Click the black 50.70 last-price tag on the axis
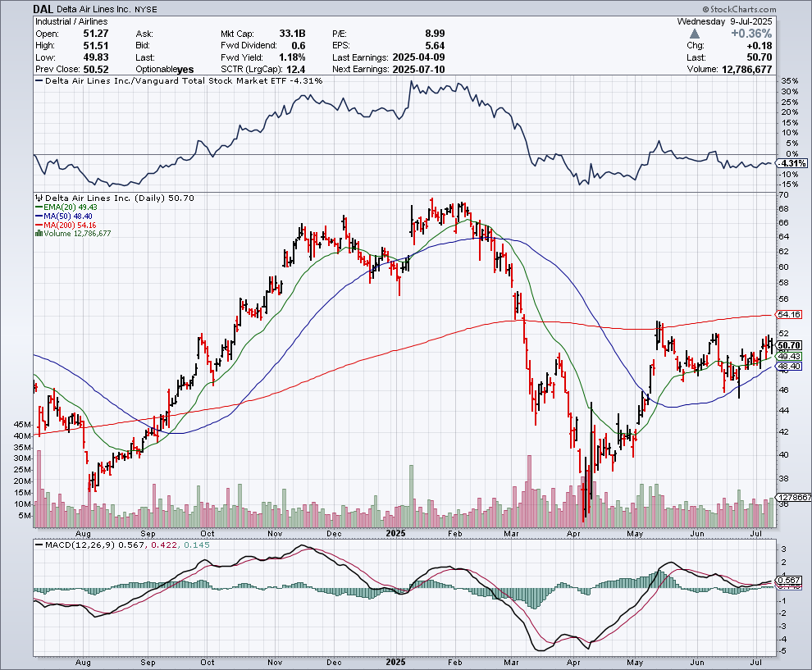The width and height of the screenshot is (812, 670). (x=789, y=345)
